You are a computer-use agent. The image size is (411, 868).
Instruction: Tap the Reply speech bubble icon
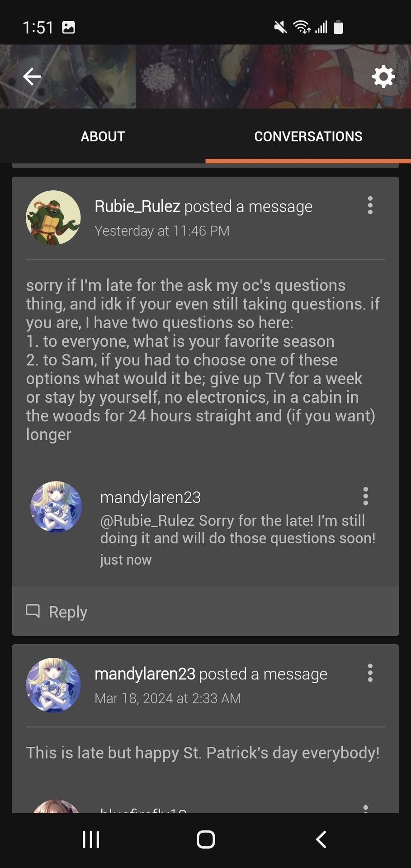(x=33, y=611)
